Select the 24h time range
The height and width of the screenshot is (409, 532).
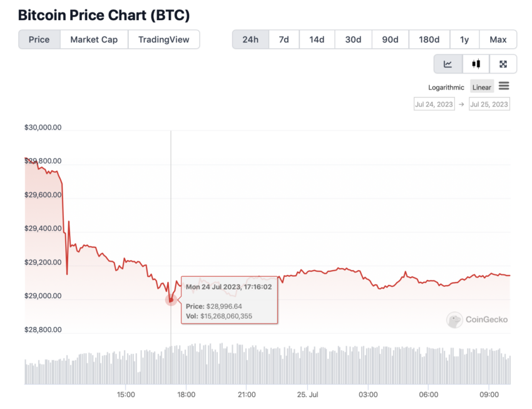click(250, 39)
